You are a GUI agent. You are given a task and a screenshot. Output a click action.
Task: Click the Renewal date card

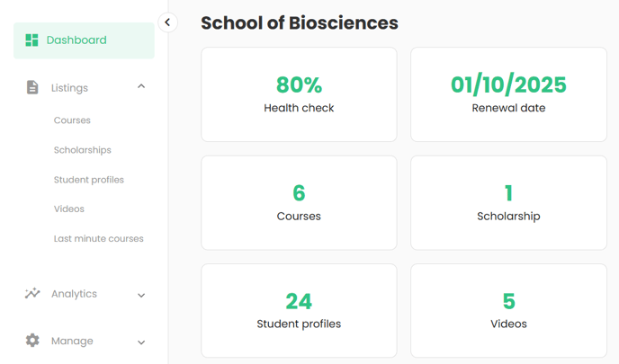pos(508,94)
